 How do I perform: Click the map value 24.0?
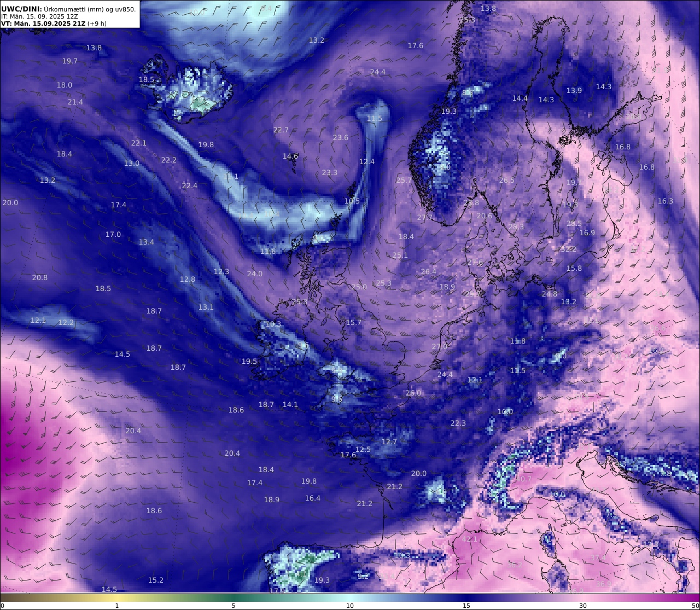tap(255, 274)
